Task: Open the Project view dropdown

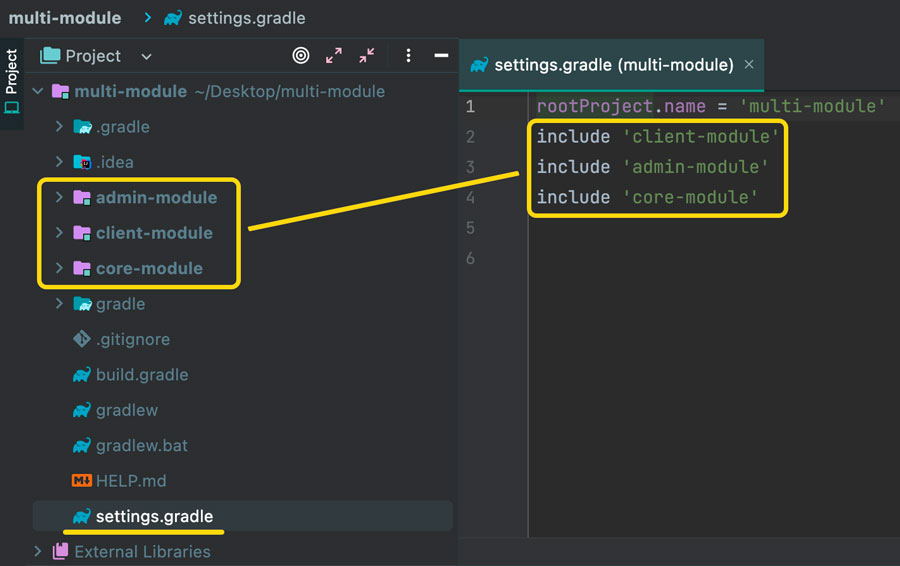Action: pyautogui.click(x=146, y=56)
